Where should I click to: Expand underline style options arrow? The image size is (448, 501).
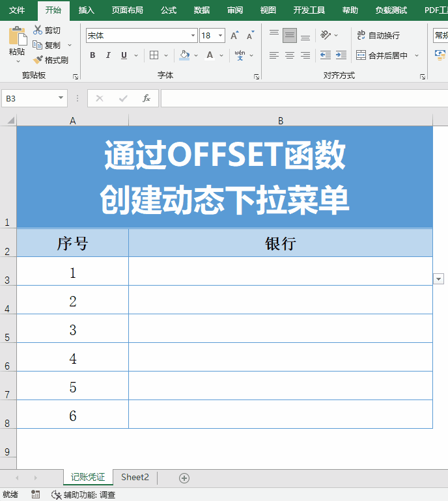[x=136, y=55]
